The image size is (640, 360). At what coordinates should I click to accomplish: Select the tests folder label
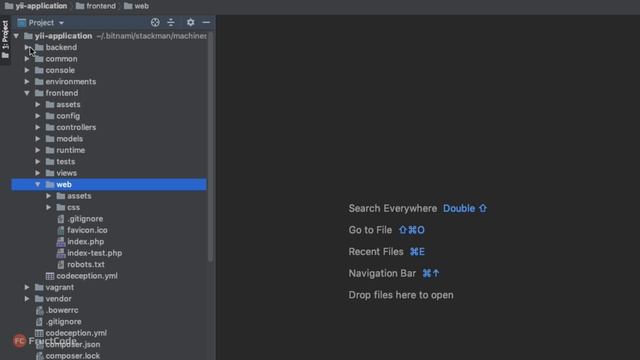point(66,162)
